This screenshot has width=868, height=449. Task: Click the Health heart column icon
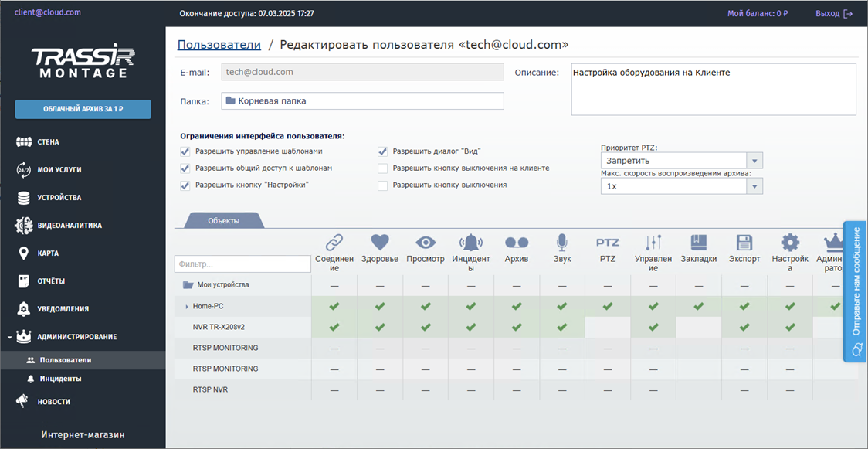(380, 242)
